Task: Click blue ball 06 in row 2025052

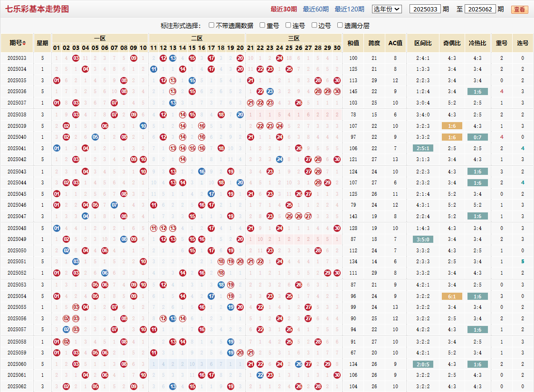Action: pos(105,273)
